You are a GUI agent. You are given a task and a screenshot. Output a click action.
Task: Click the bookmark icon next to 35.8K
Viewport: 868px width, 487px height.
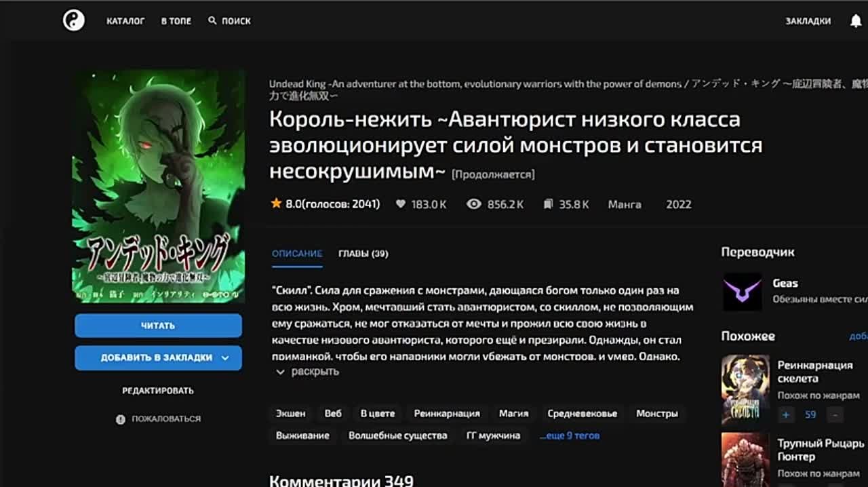pyautogui.click(x=548, y=204)
